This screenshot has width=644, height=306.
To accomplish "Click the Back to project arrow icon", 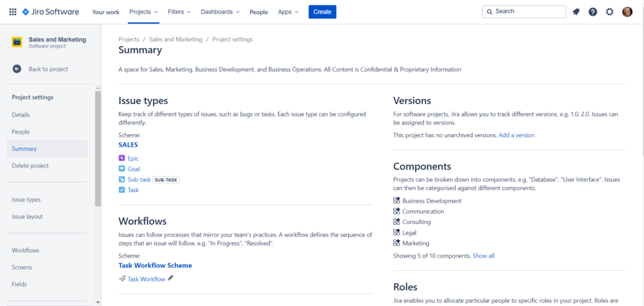I will [17, 69].
